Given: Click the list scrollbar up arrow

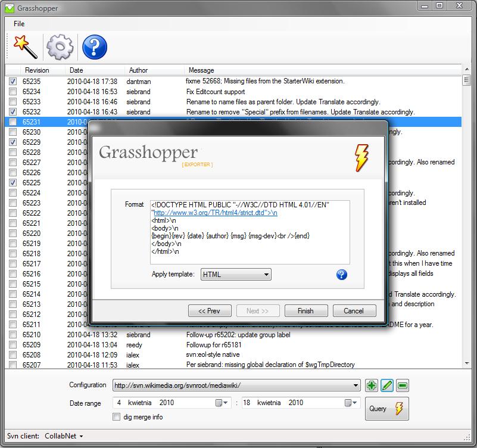Looking at the screenshot, I should (467, 70).
